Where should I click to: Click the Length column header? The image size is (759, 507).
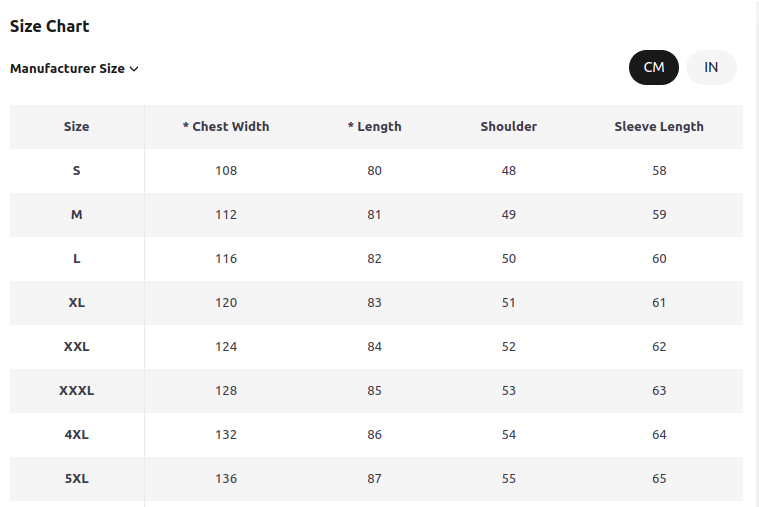click(x=375, y=127)
